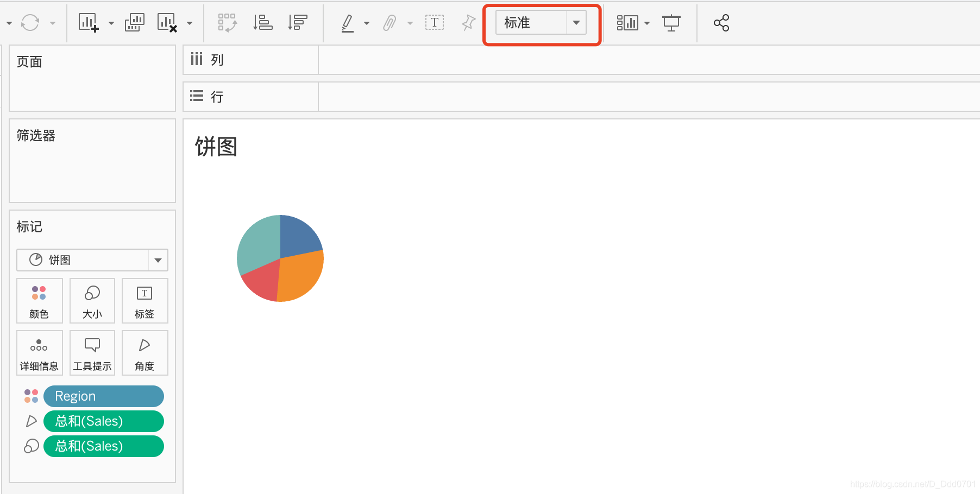Click the 标记 marks card title
Screen dimensions: 980x494
click(29, 227)
